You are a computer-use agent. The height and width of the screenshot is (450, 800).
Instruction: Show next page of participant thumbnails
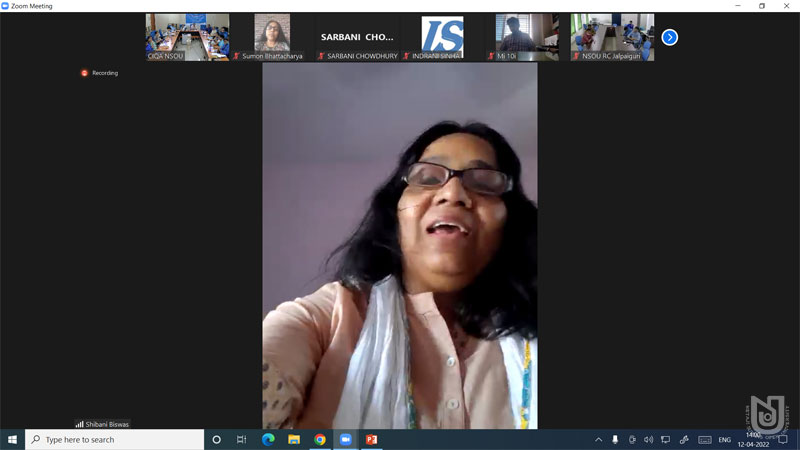pos(669,37)
